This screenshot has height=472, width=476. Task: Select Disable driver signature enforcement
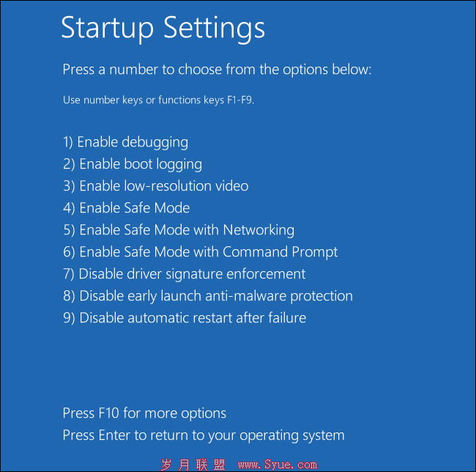pyautogui.click(x=185, y=274)
